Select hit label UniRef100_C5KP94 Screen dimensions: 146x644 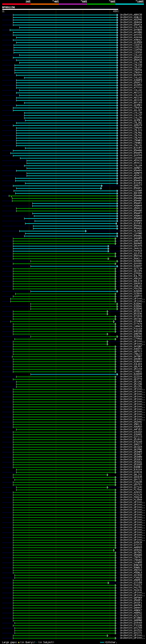coord(131,70)
